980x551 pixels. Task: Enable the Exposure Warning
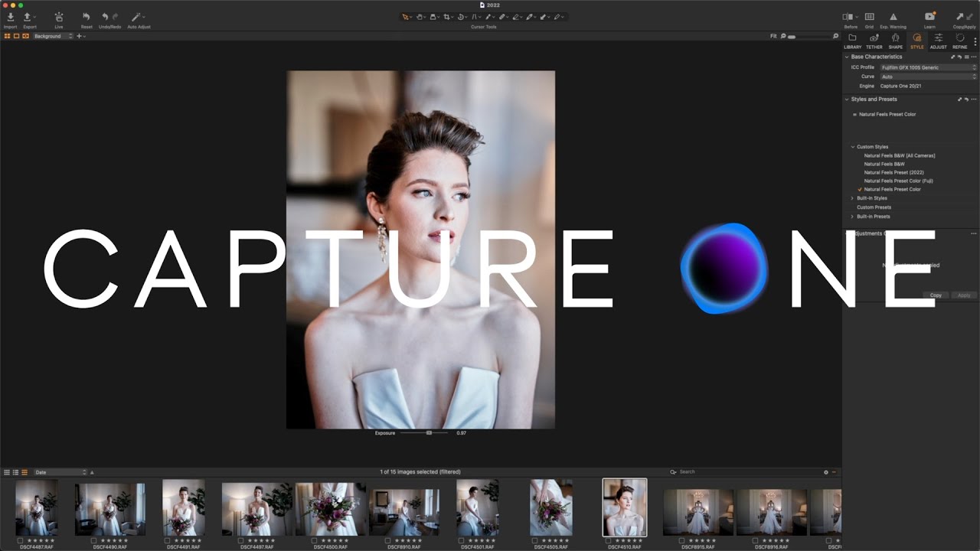(x=893, y=17)
